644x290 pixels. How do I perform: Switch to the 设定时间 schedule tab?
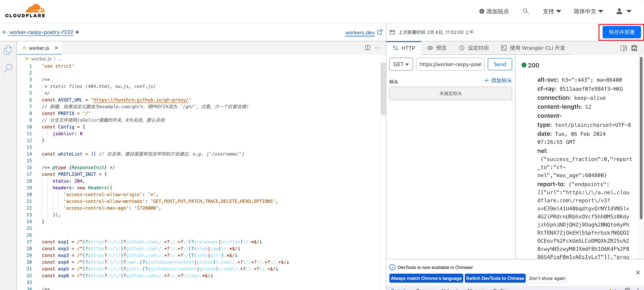[x=473, y=48]
